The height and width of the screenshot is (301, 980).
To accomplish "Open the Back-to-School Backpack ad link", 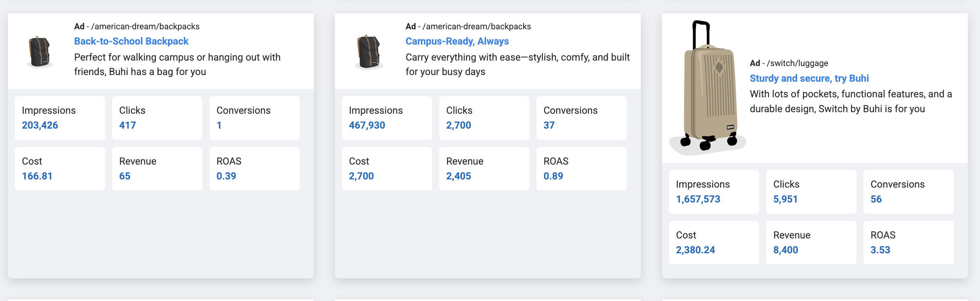I will pos(131,41).
